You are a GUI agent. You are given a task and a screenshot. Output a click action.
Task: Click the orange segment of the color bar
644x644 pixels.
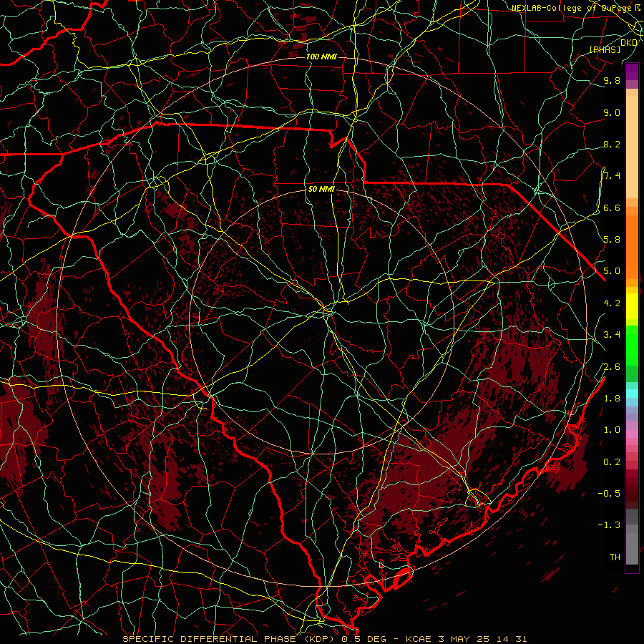point(632,246)
